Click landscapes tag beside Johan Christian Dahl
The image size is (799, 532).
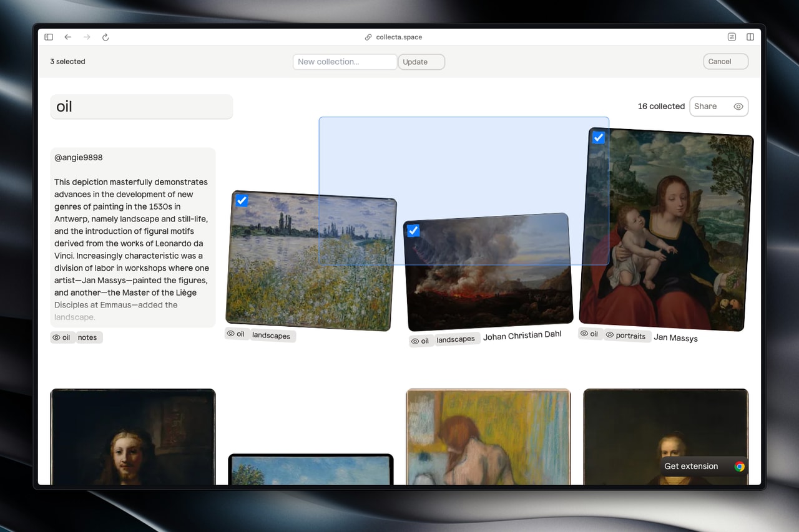(456, 339)
